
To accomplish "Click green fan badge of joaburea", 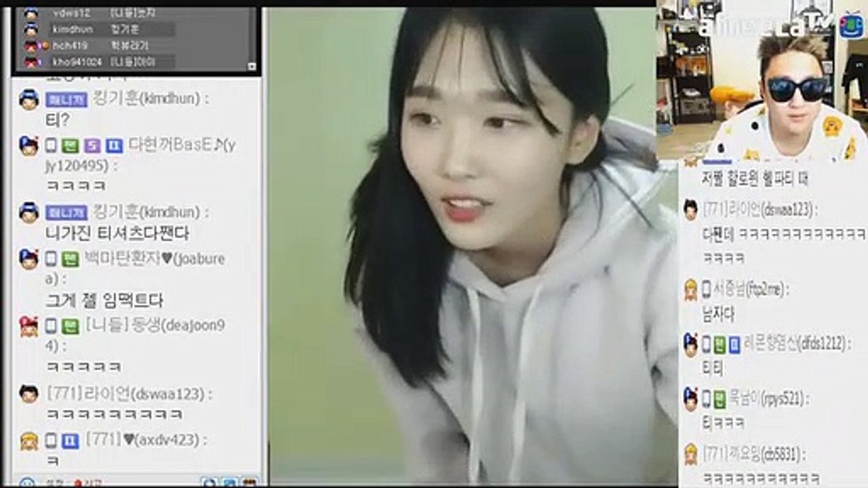I will coord(71,259).
